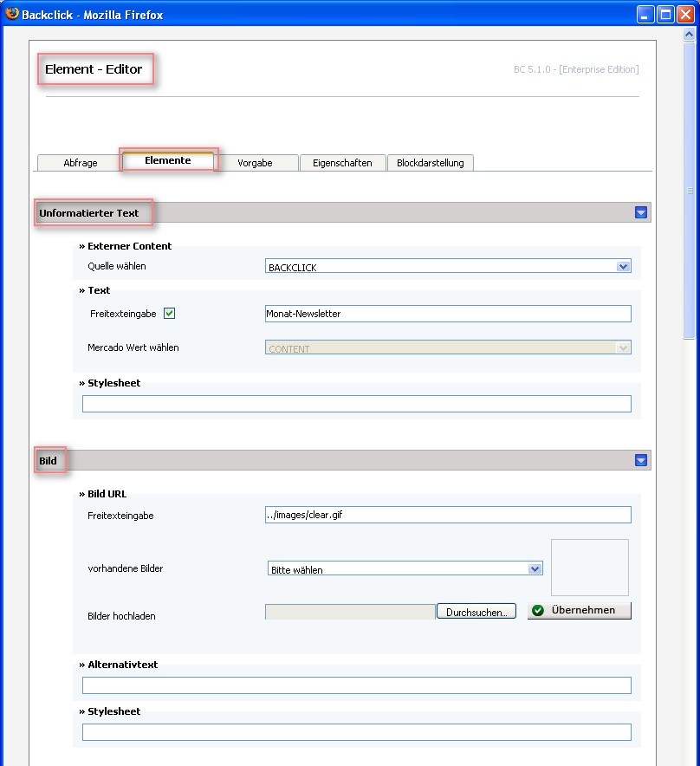Show the Blockdarstellung tab
Image resolution: width=700 pixels, height=766 pixels.
[431, 163]
